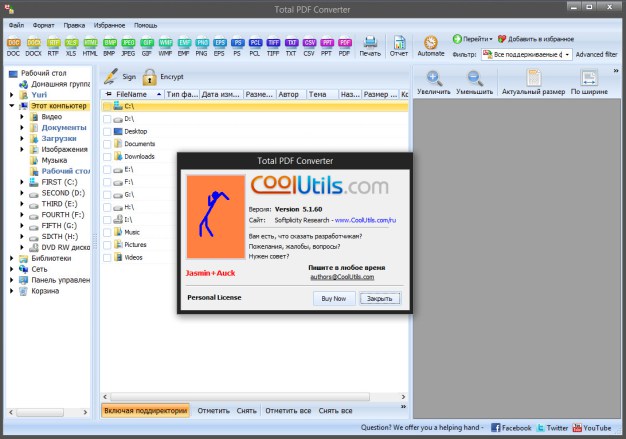Click the authors@CoolUtils.com email link

coord(342,277)
